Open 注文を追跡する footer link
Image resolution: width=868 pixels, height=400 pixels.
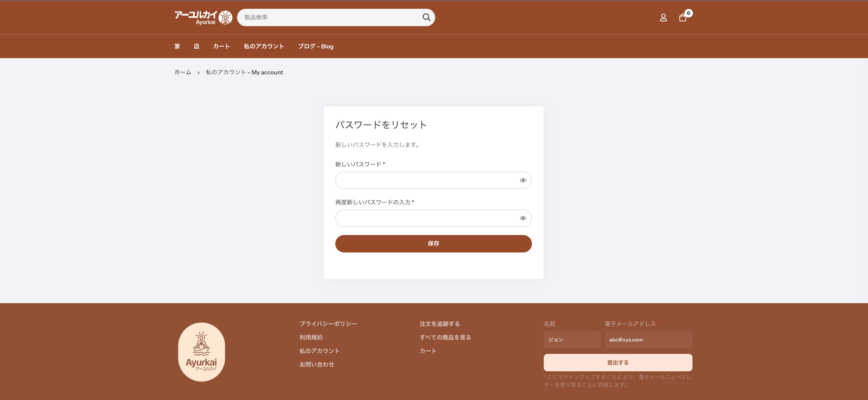click(439, 324)
